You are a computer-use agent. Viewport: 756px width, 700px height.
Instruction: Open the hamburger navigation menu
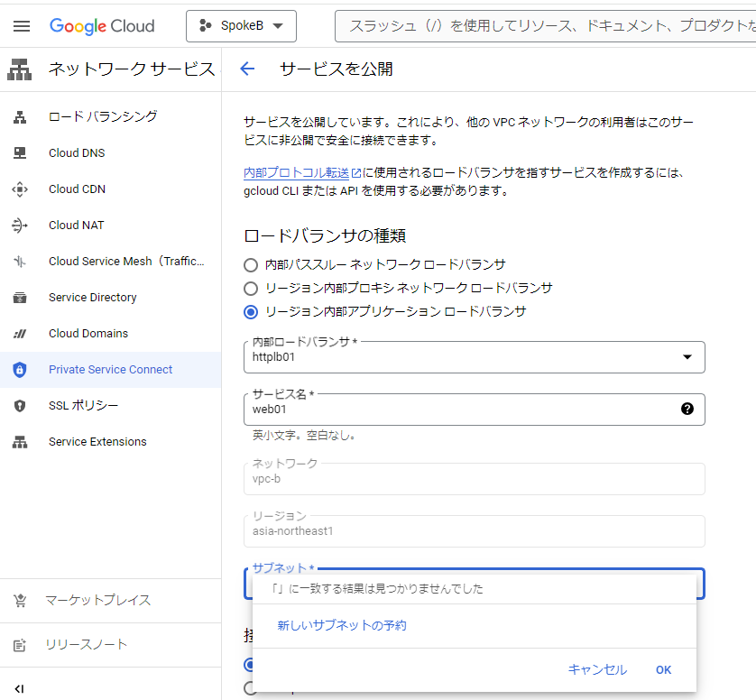[22, 26]
